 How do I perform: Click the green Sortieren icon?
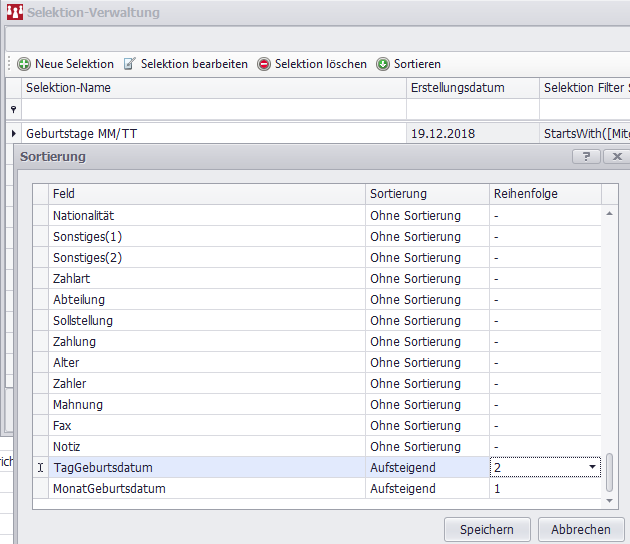(383, 64)
